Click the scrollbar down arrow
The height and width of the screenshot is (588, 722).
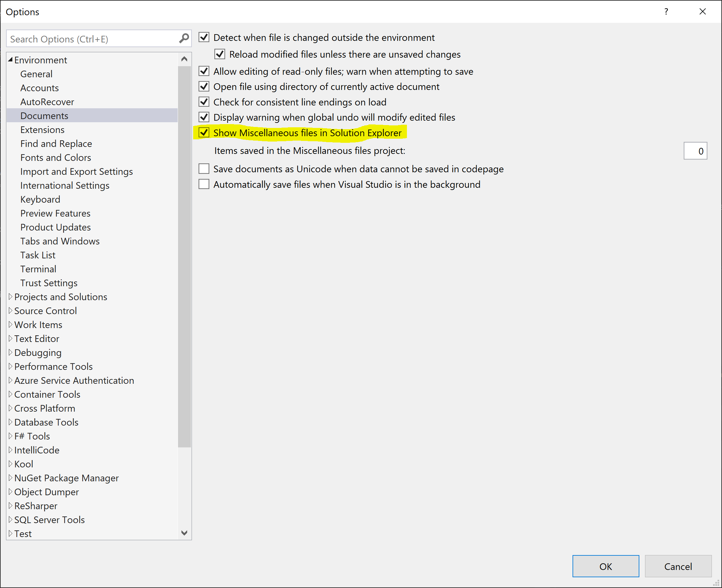click(185, 533)
